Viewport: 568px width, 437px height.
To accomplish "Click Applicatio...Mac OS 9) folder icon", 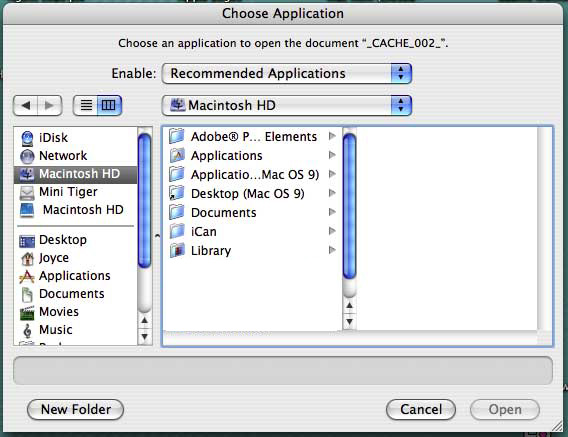I will tap(177, 174).
